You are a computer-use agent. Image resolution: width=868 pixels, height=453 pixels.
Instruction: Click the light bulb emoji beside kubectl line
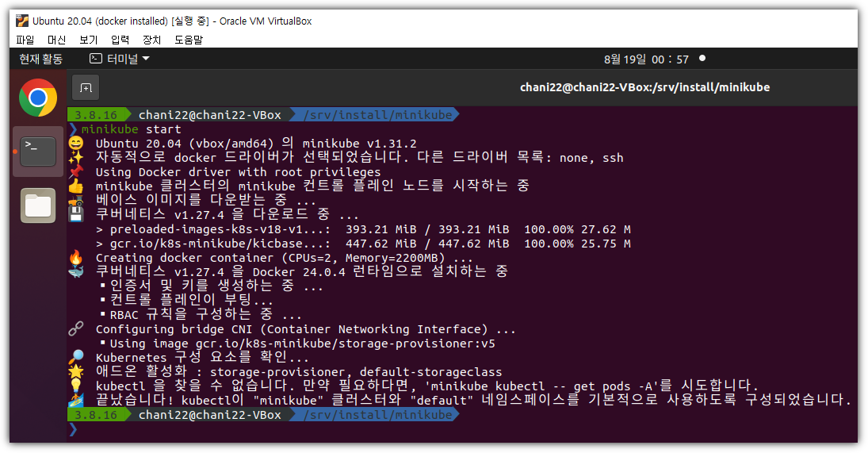tap(76, 386)
